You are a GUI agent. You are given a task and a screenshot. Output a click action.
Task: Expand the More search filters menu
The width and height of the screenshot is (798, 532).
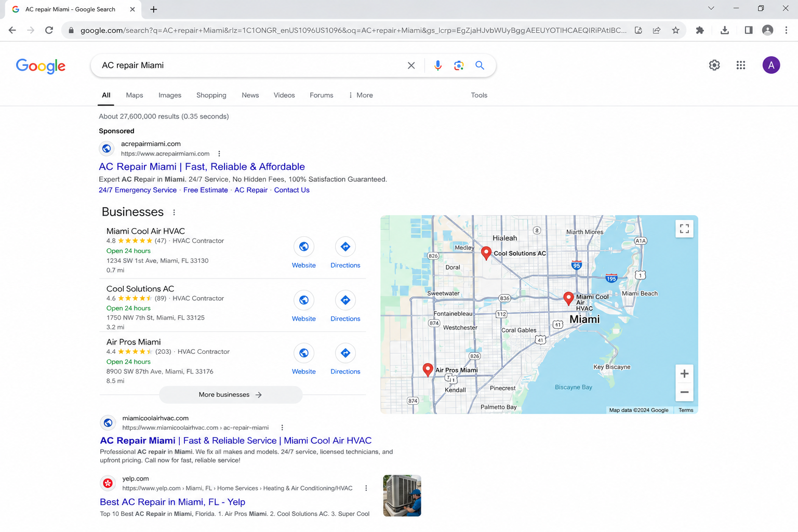(361, 95)
